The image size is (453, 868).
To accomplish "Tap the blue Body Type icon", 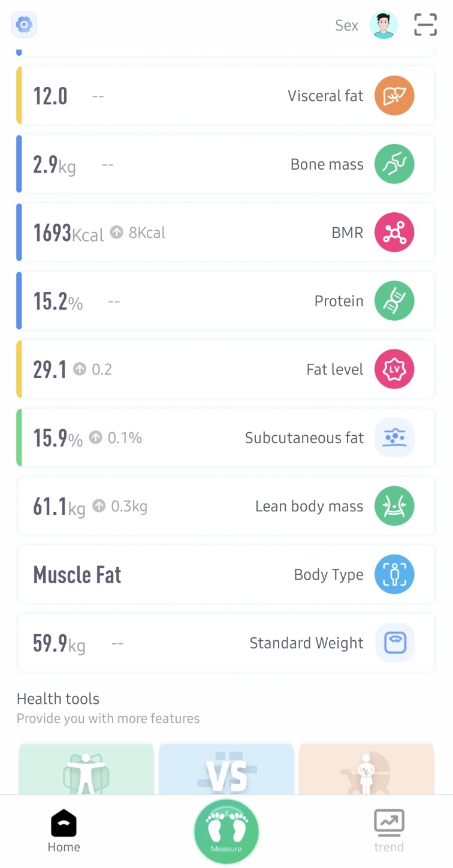I will pyautogui.click(x=394, y=574).
